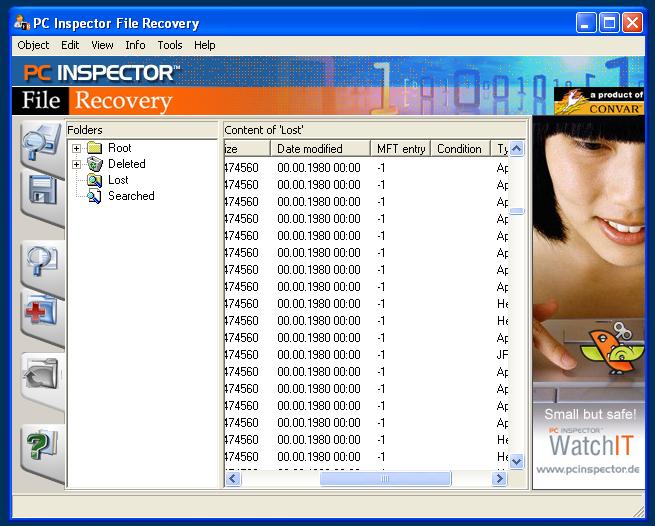Click the horizontal scrollbar thumb
Screen dimensions: 655x526
click(386, 478)
